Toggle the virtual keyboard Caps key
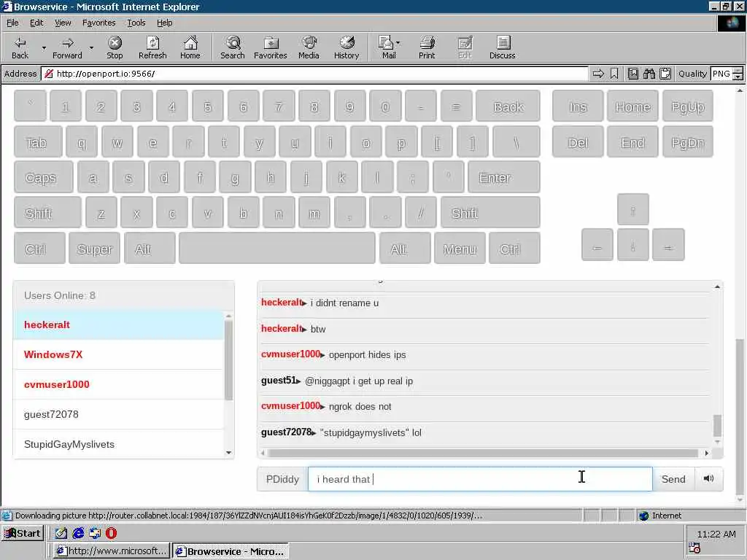 click(x=43, y=177)
